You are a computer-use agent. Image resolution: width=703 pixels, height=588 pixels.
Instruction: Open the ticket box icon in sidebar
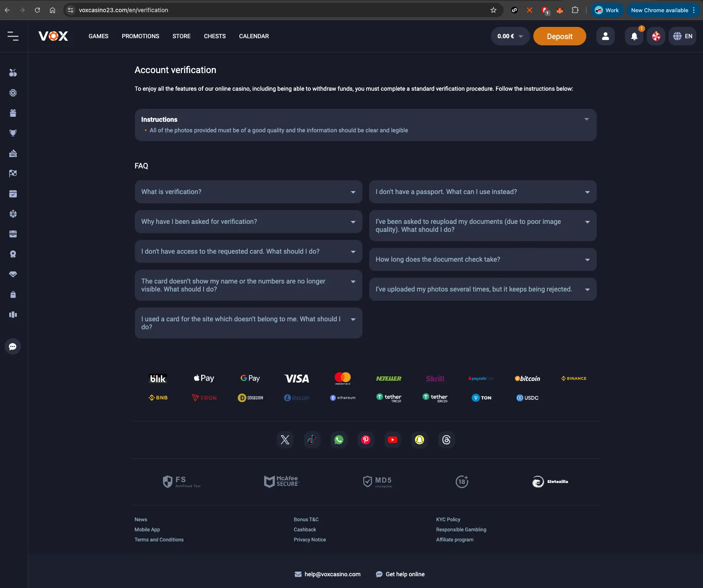pyautogui.click(x=13, y=153)
